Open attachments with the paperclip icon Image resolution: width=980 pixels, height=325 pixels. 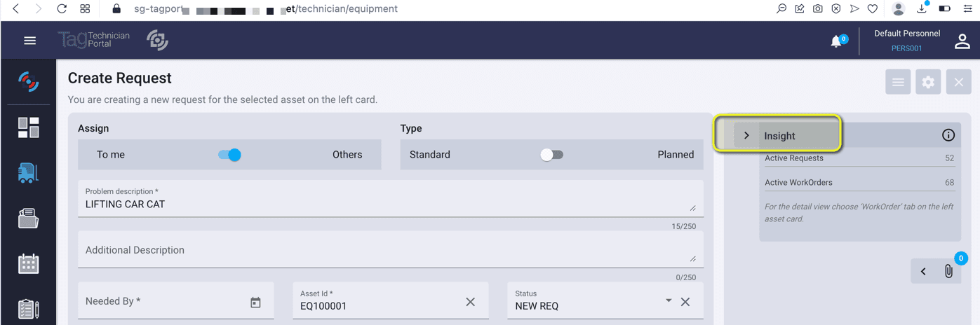click(x=948, y=271)
